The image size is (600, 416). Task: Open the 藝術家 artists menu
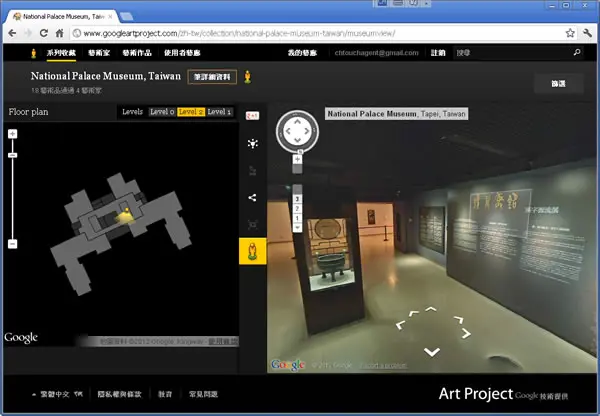point(99,53)
